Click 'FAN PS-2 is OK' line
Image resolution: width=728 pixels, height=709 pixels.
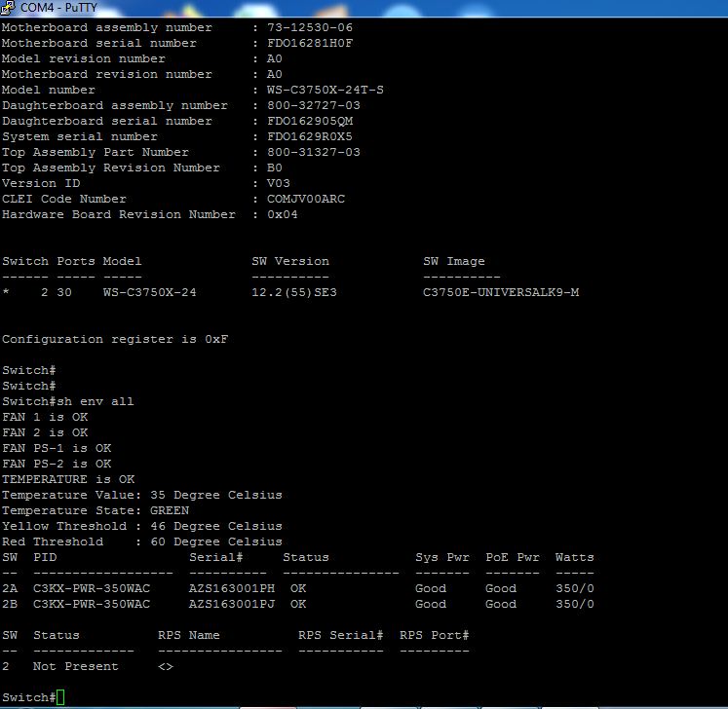tap(57, 464)
